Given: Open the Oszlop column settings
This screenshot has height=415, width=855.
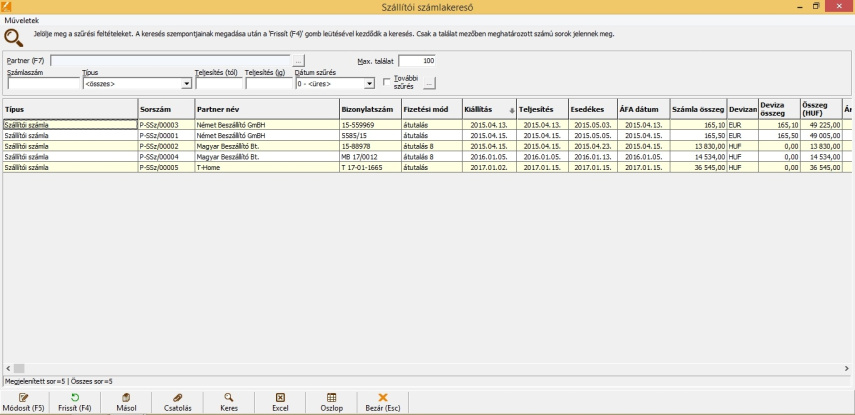Looking at the screenshot, I should pyautogui.click(x=332, y=397).
